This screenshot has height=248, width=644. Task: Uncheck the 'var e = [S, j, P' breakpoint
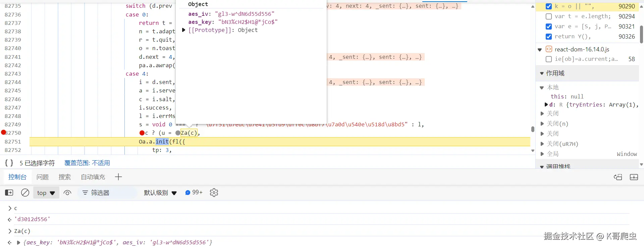pyautogui.click(x=549, y=27)
